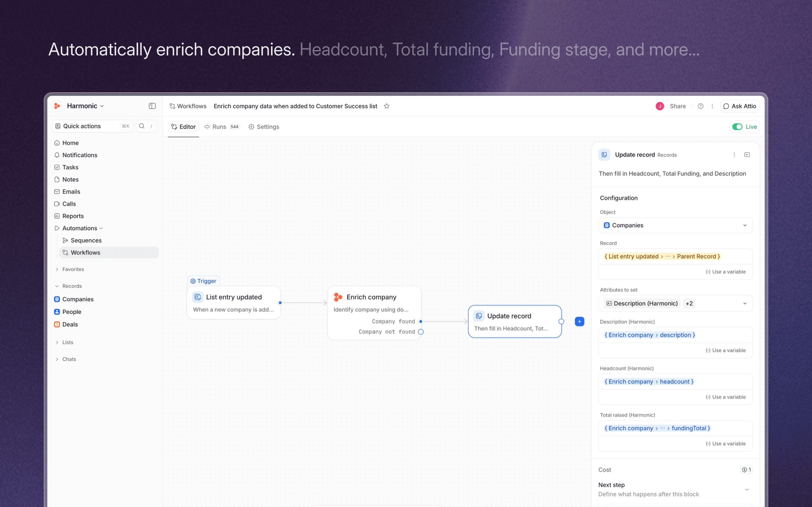Open the header three-dot more menu

pos(712,106)
